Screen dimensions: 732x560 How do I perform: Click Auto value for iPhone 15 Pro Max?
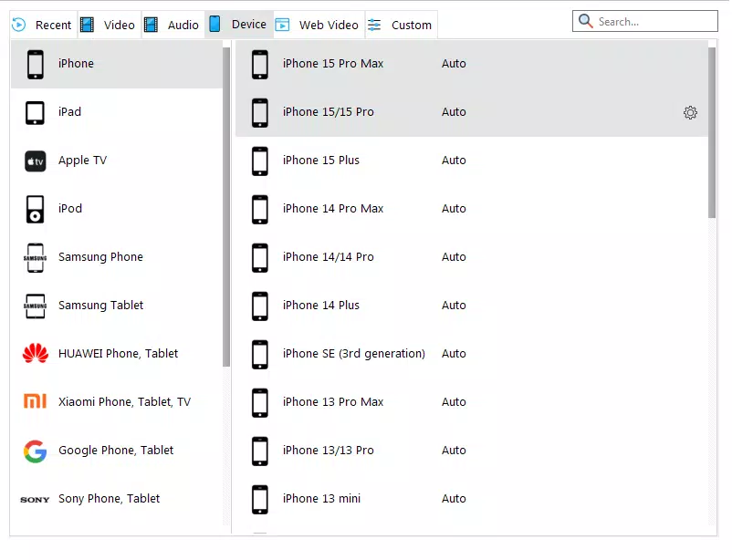coord(454,64)
